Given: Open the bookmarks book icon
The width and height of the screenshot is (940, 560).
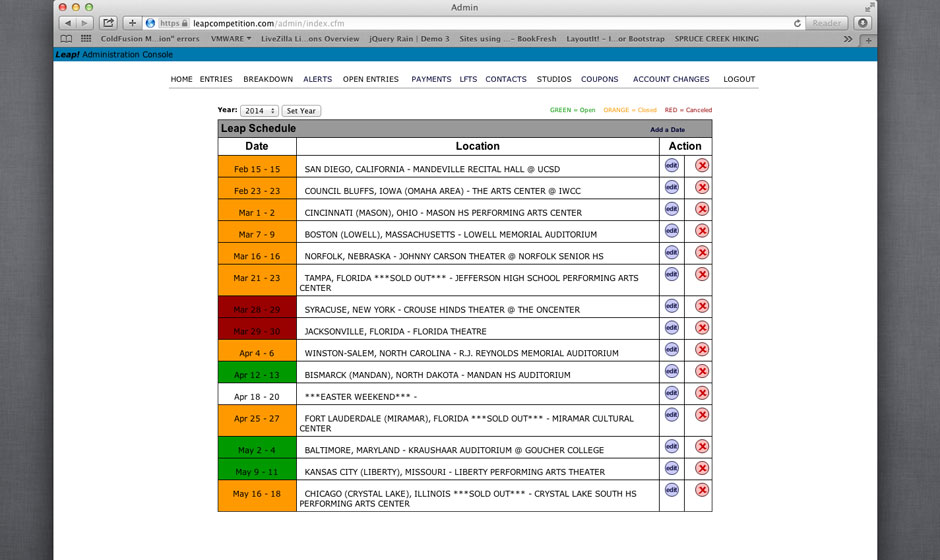Looking at the screenshot, I should [66, 38].
